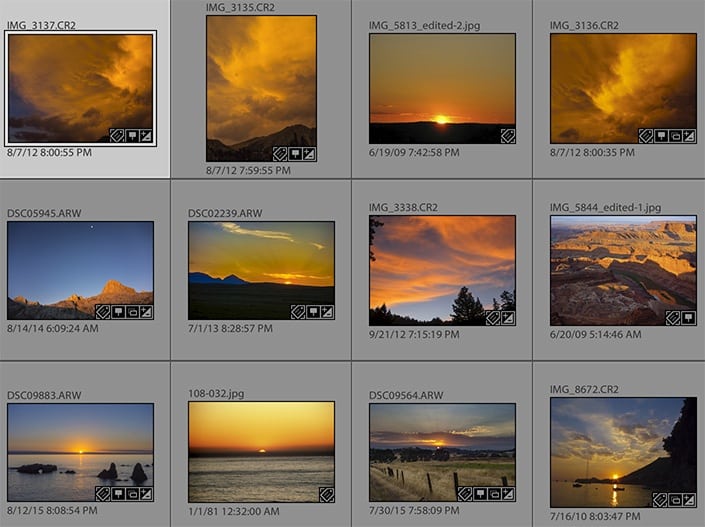Click the keyword tag badge on 108-032.jpg
This screenshot has height=527, width=705.
coord(326,494)
